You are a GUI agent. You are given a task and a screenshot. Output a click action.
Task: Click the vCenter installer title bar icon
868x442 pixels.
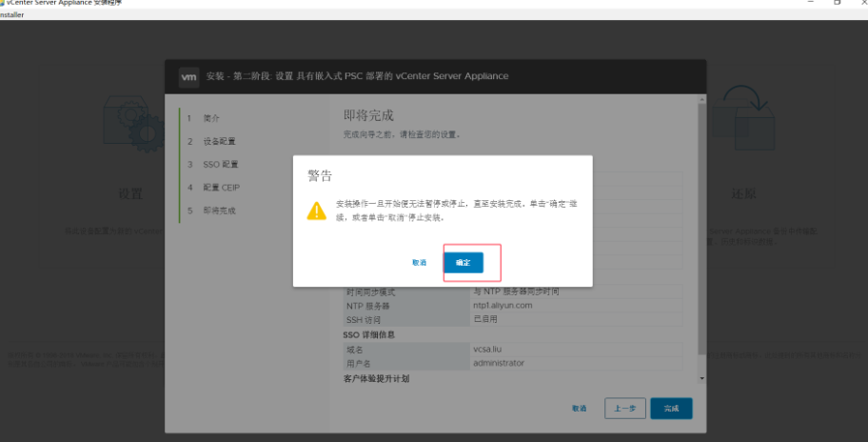[2, 3]
